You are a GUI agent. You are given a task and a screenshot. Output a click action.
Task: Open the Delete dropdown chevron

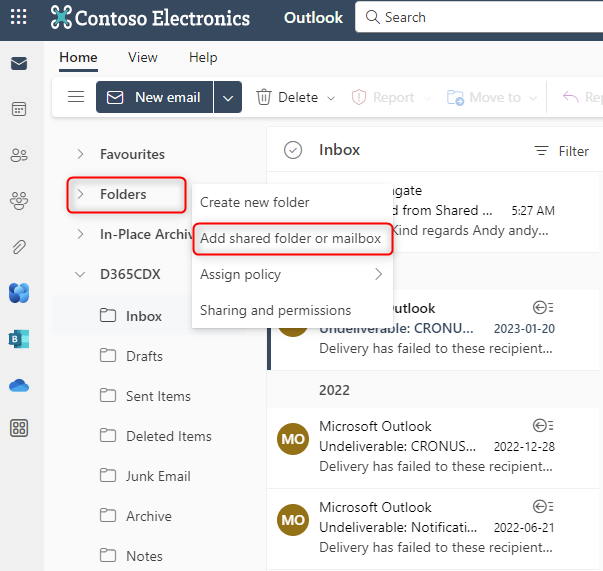click(x=331, y=98)
